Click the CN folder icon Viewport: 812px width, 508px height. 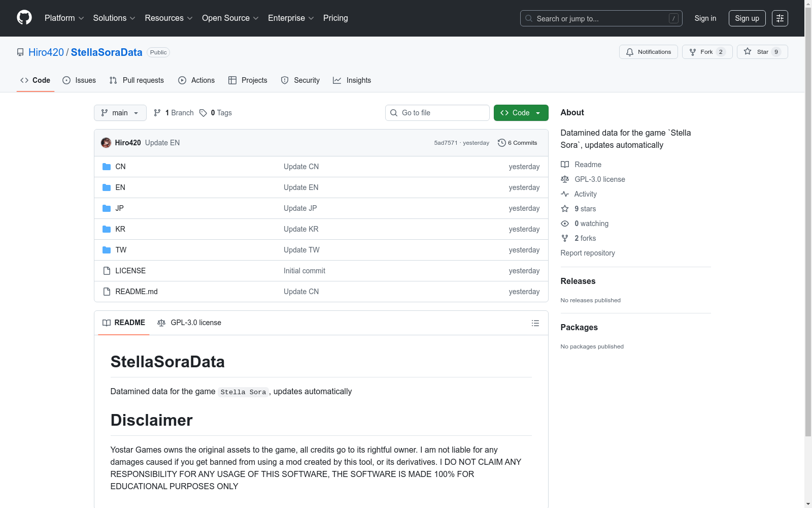click(x=107, y=167)
